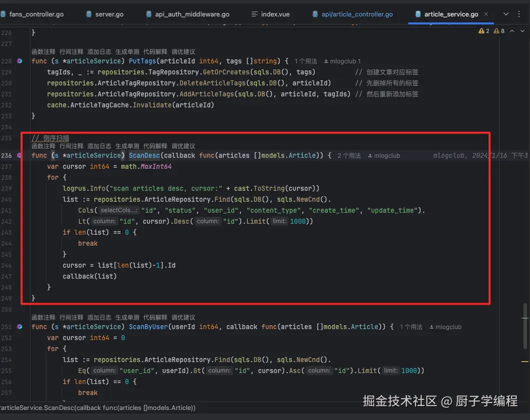
Task: Click the git blame annotation mlogclub, 2024/1/16
Action: tap(481, 156)
